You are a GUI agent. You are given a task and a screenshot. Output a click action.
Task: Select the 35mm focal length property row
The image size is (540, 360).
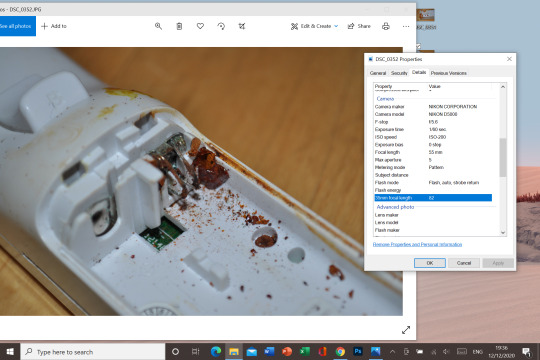[x=433, y=198]
